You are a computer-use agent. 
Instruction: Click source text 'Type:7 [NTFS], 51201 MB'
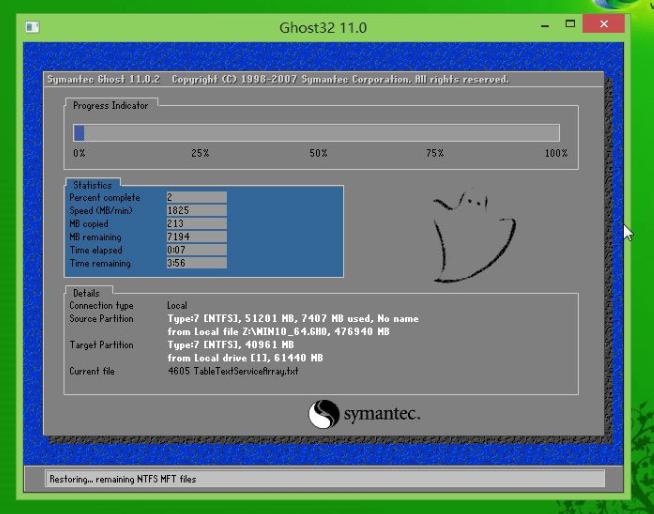[231, 318]
